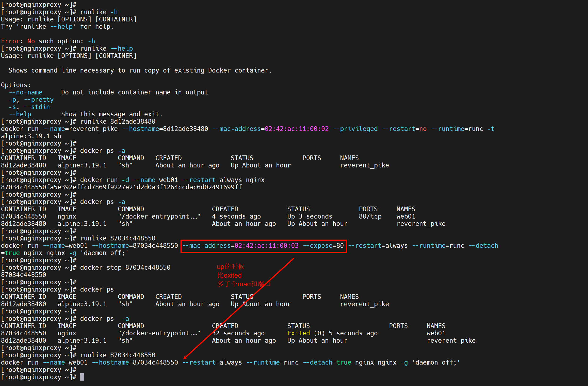This screenshot has width=588, height=386.
Task: Click the alpine:3.19.1 sh output line
Action: [x=31, y=136]
